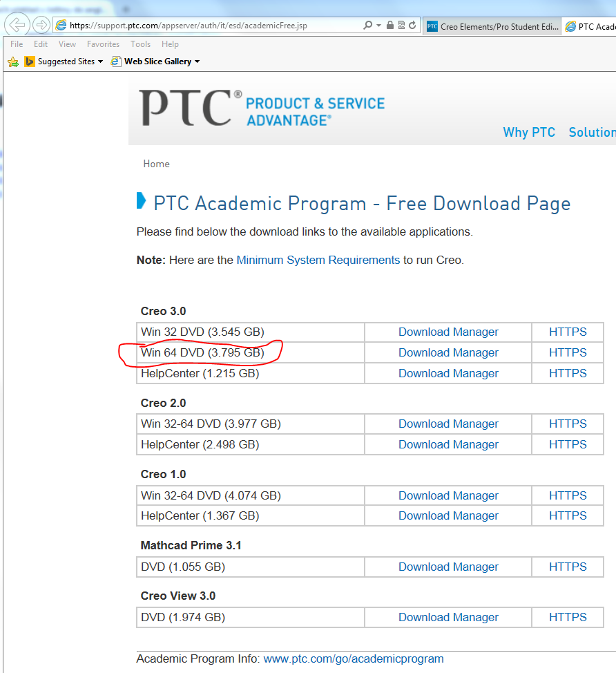
Task: Click the Creo View 3.0 heading
Action: tap(178, 596)
